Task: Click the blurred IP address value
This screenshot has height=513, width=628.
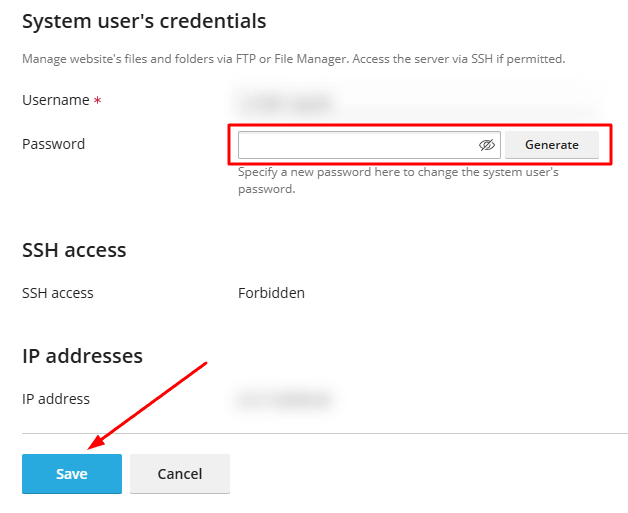Action: (283, 400)
